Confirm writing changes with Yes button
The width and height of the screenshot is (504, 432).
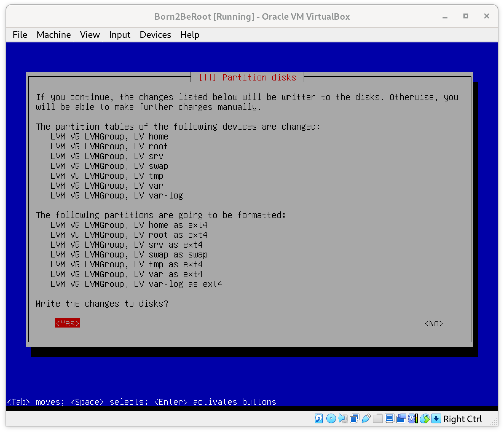pos(68,323)
